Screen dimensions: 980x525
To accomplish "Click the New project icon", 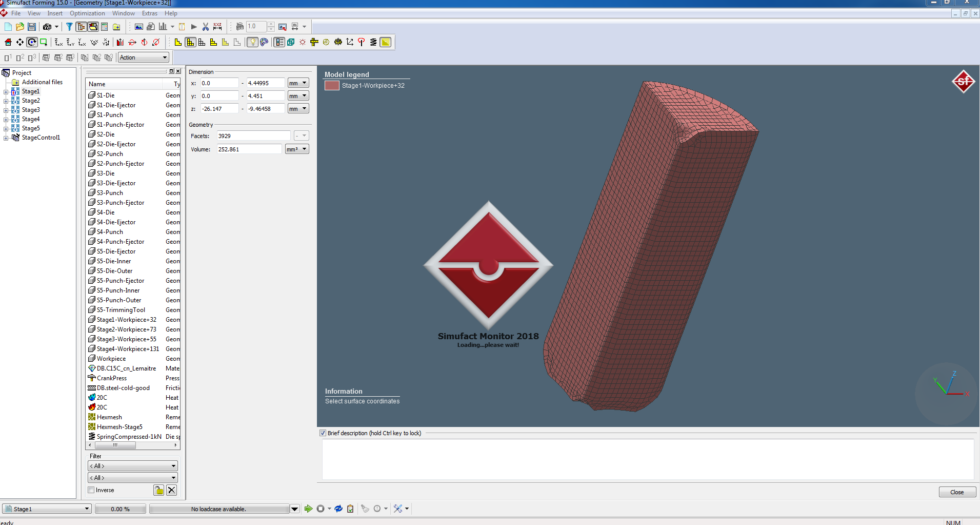I will [8, 27].
